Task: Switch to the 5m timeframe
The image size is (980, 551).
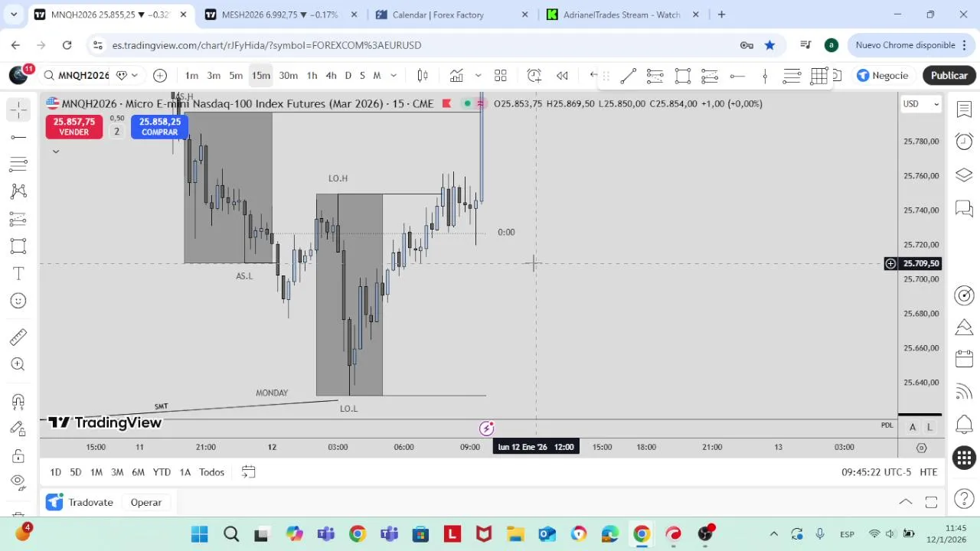Action: [236, 75]
